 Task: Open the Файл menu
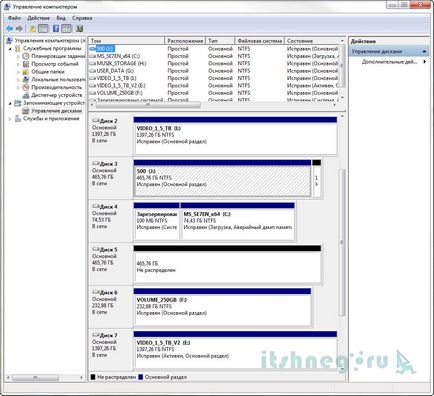point(14,18)
